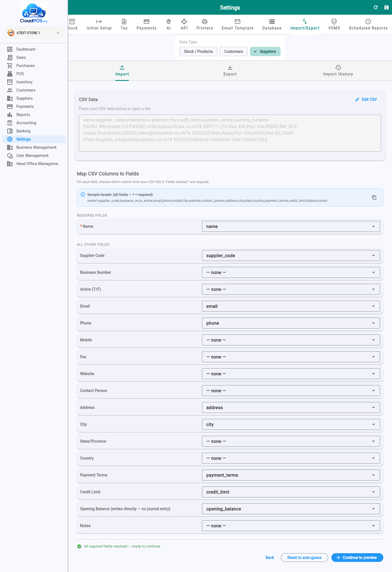Open the zTEST STORE 1 store selector
The height and width of the screenshot is (572, 392).
point(34,33)
